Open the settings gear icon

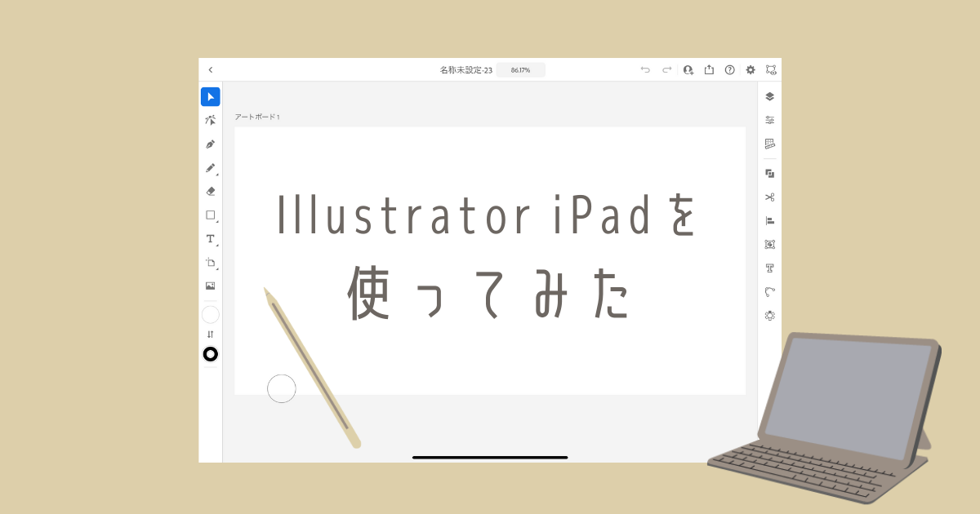tap(751, 70)
